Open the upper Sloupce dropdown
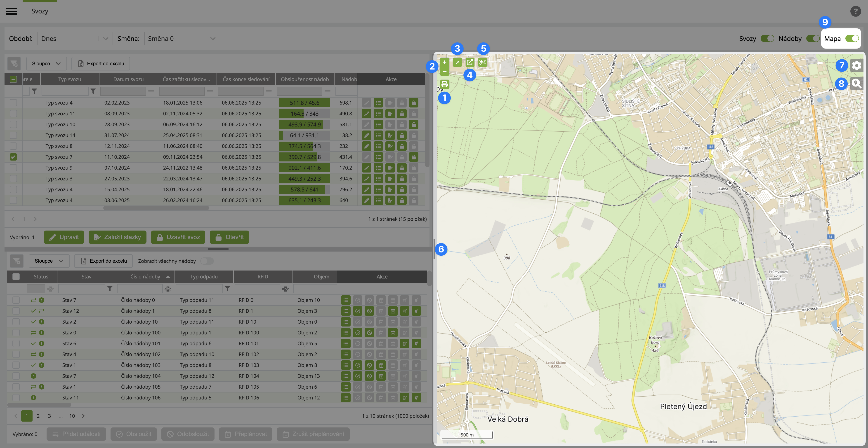868x448 pixels. tap(46, 64)
